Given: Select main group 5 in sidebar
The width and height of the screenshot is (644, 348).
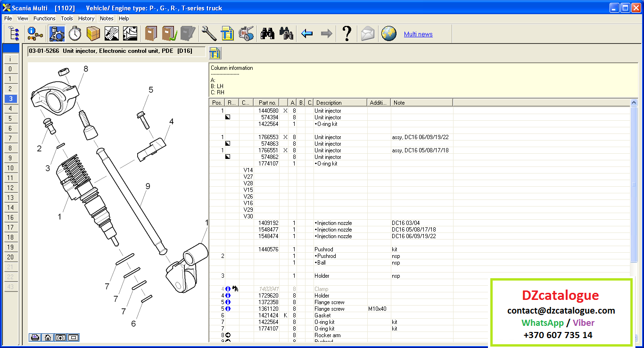Looking at the screenshot, I should coord(11,118).
